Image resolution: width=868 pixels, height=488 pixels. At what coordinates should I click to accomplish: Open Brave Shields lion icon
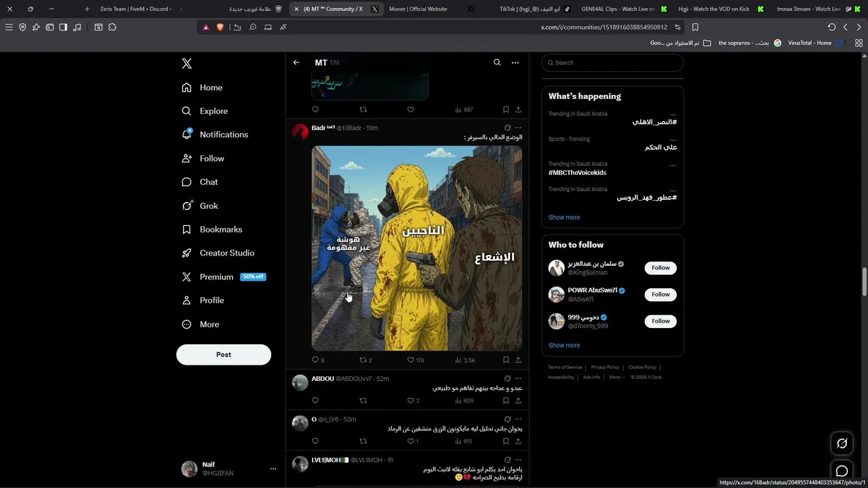point(220,27)
